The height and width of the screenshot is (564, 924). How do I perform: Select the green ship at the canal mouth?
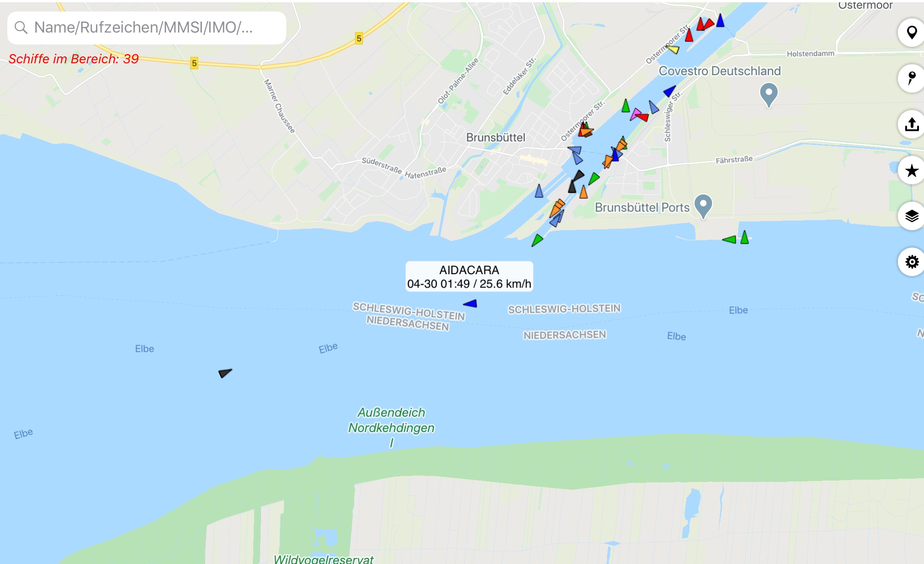click(537, 240)
